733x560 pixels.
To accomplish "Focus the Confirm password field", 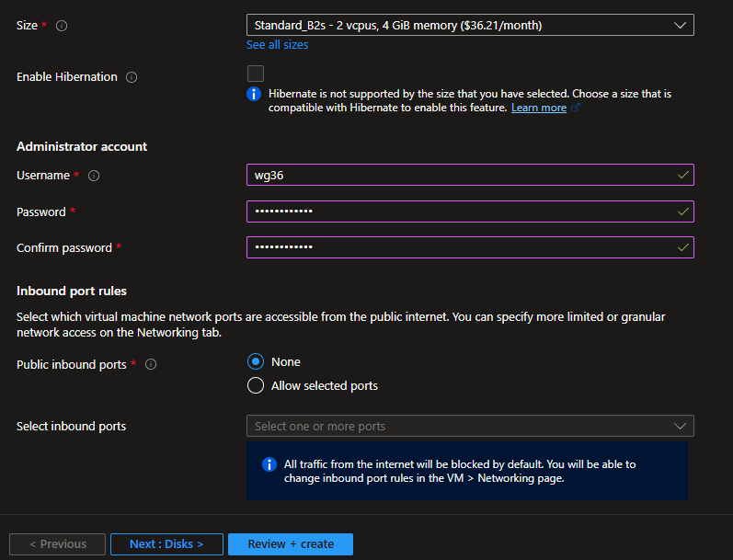I will [460, 247].
